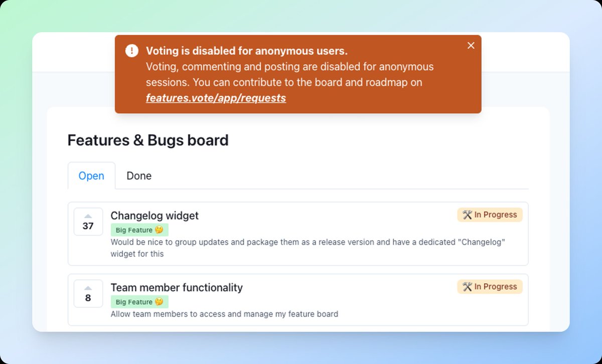
Task: Click the vote count showing 37
Action: tap(88, 226)
